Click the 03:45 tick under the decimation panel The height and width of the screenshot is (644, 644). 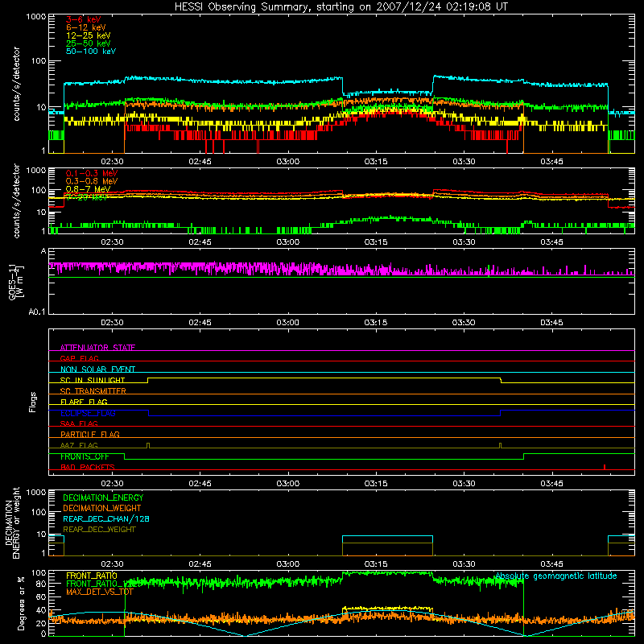(551, 564)
